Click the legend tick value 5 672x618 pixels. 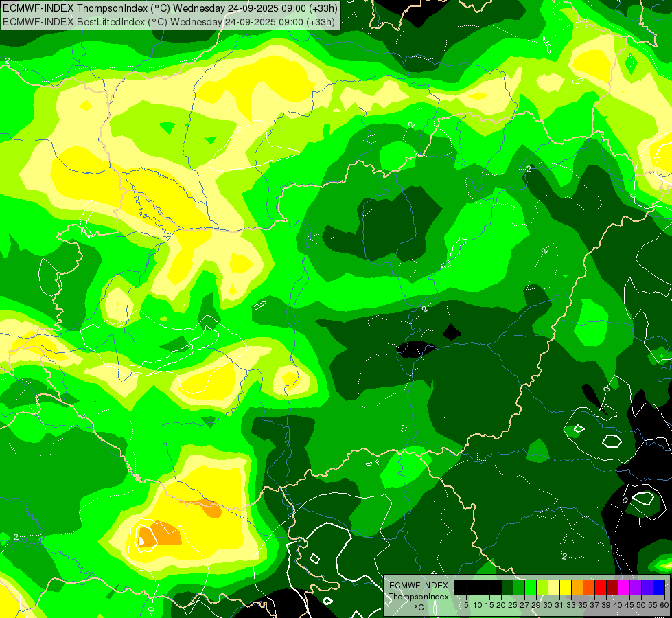point(466,605)
